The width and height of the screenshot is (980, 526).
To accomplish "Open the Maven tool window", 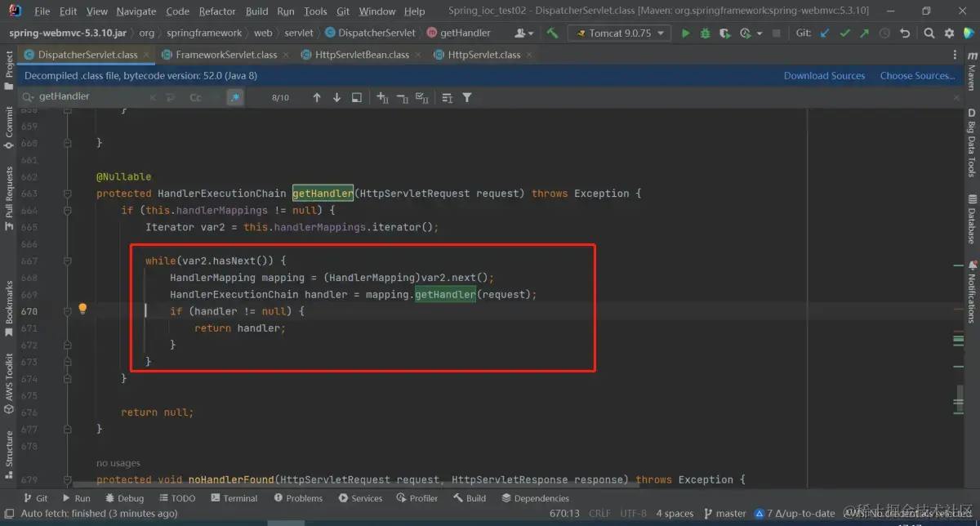I will tap(972, 72).
